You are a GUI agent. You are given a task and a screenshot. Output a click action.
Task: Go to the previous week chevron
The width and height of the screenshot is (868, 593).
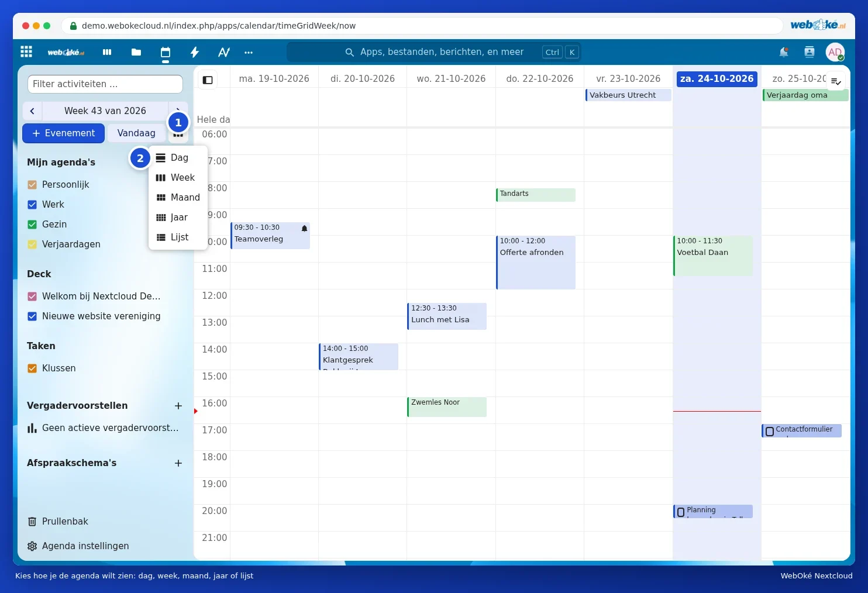32,111
